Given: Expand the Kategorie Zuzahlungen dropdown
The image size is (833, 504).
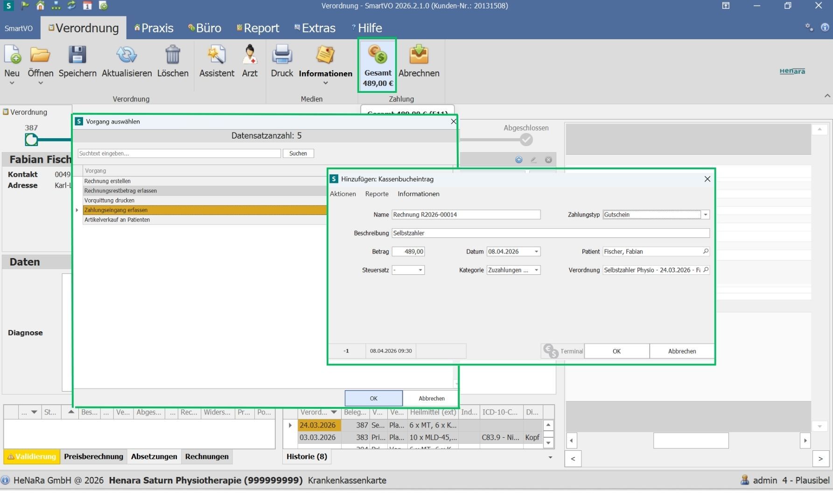Looking at the screenshot, I should coord(536,270).
